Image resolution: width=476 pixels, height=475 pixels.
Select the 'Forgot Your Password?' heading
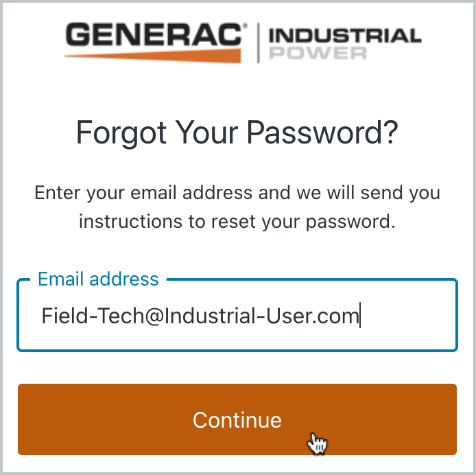coord(237,132)
